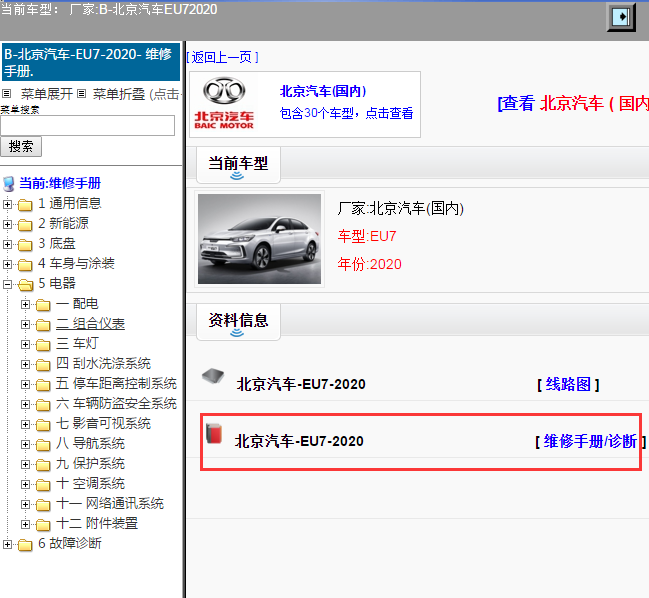The image size is (649, 598).
Task: Click folder icon of 4 车身与涂装
Action: 25,264
